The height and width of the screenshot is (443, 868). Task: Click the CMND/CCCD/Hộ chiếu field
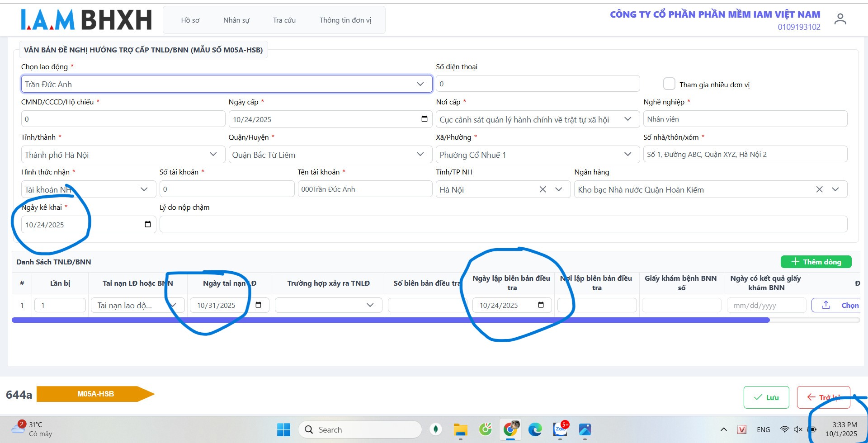click(x=123, y=119)
